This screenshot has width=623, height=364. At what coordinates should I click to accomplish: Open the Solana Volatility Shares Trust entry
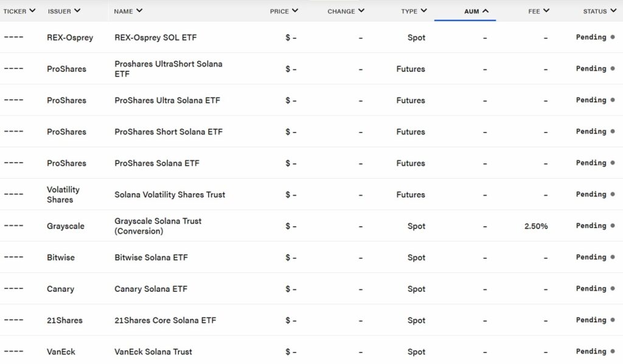[x=170, y=194]
